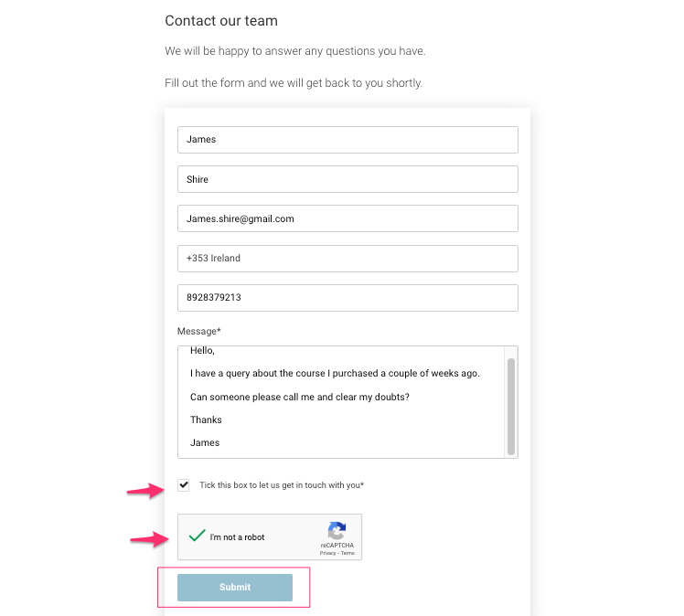Click the reCAPTCHA logo icon
The image size is (684, 616).
tap(337, 531)
